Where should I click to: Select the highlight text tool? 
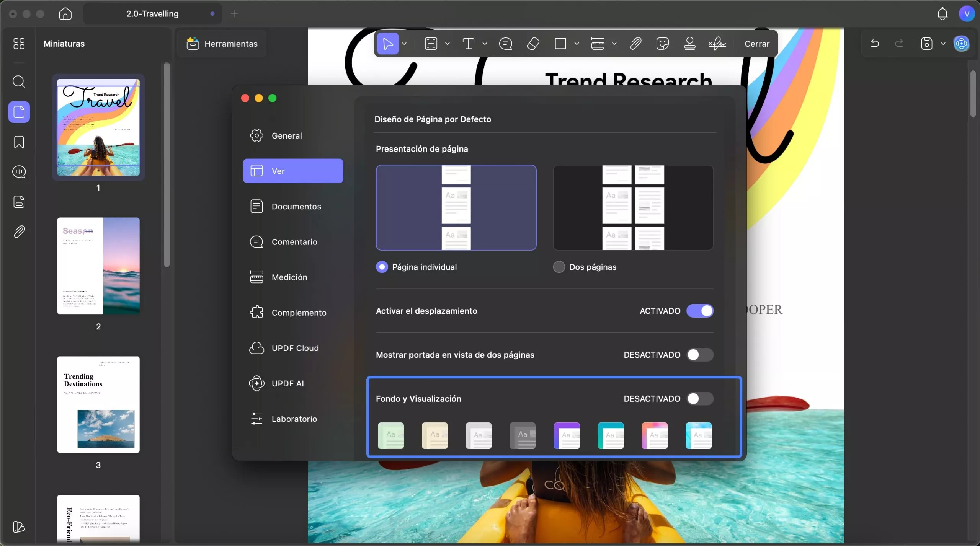(x=431, y=44)
